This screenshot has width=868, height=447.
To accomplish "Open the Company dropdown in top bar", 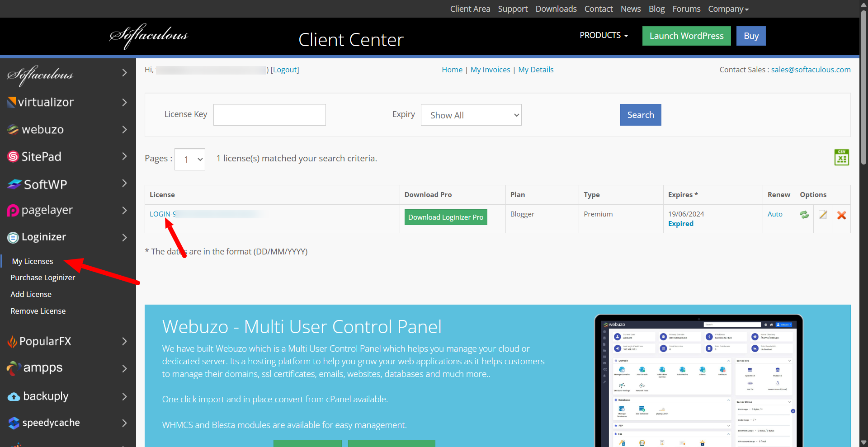I will (728, 9).
